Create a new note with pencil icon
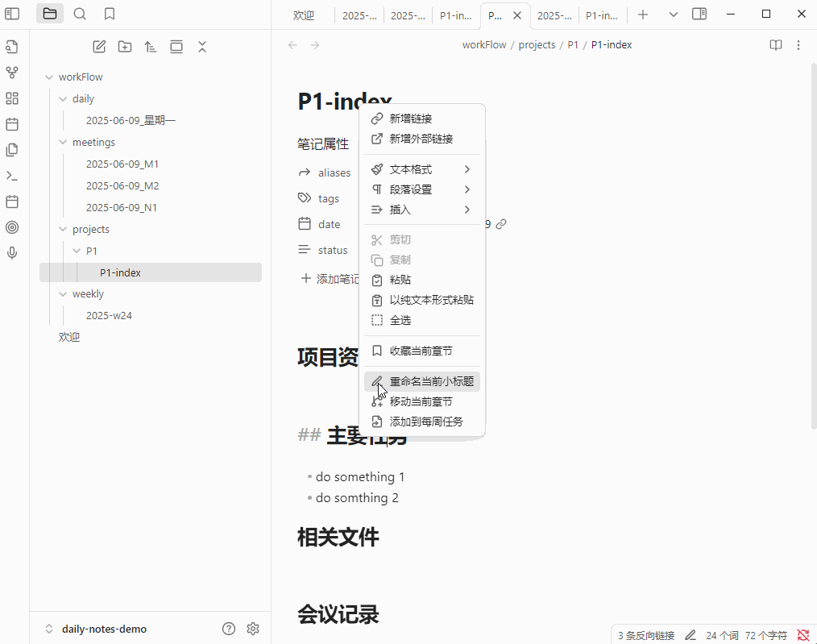This screenshot has height=644, width=817. [x=99, y=47]
